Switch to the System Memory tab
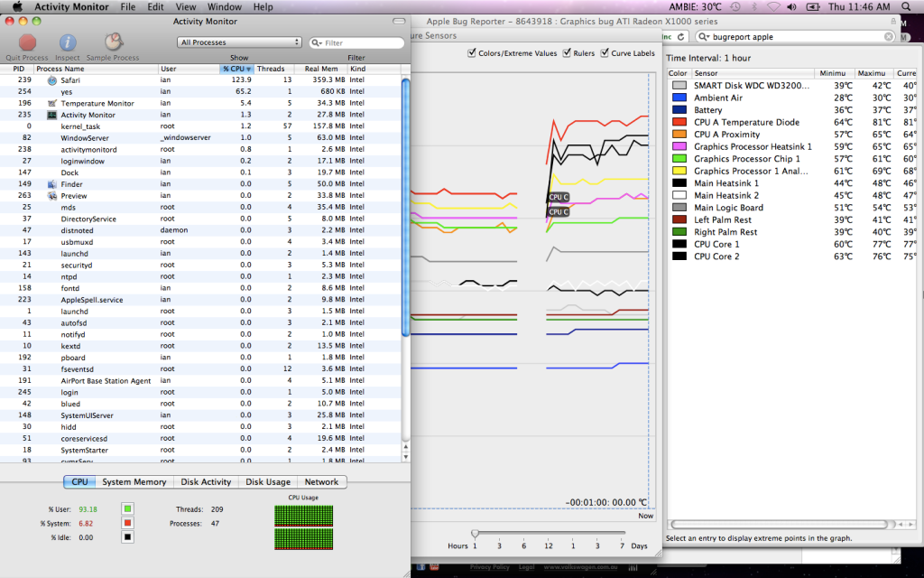This screenshot has height=578, width=924. tap(134, 482)
